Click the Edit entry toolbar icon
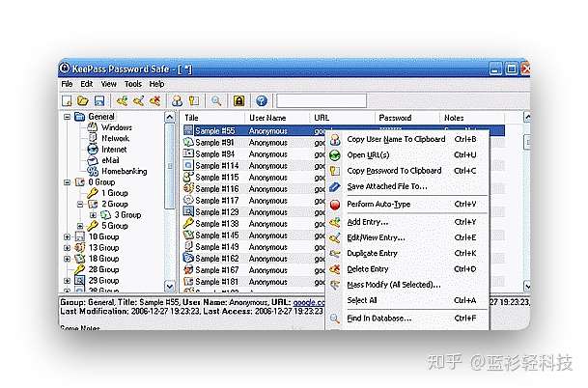The width and height of the screenshot is (588, 388). [138, 100]
